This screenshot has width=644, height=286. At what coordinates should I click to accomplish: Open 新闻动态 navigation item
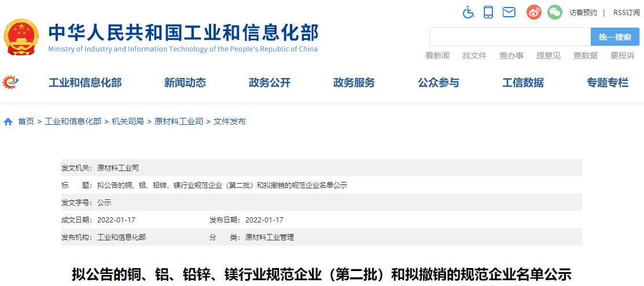(x=185, y=83)
